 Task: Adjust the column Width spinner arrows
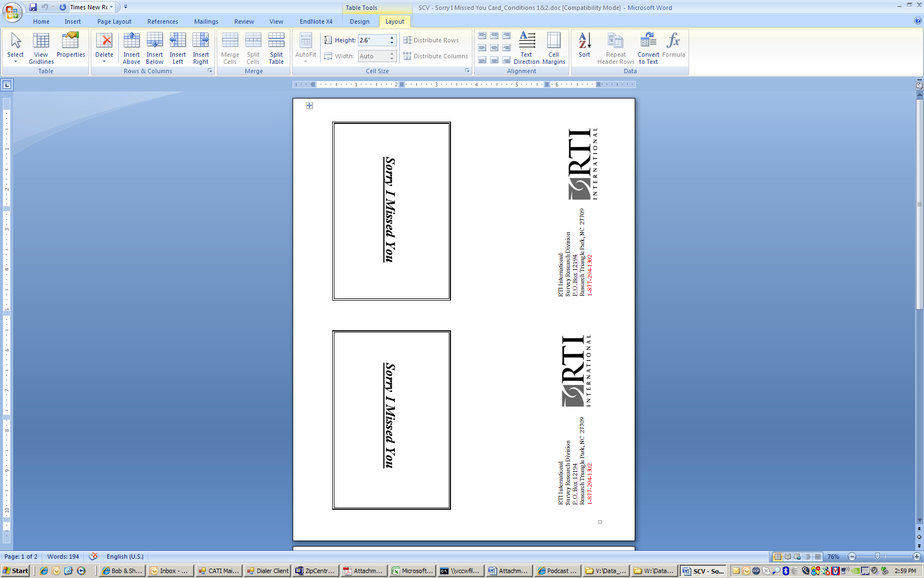pyautogui.click(x=392, y=56)
